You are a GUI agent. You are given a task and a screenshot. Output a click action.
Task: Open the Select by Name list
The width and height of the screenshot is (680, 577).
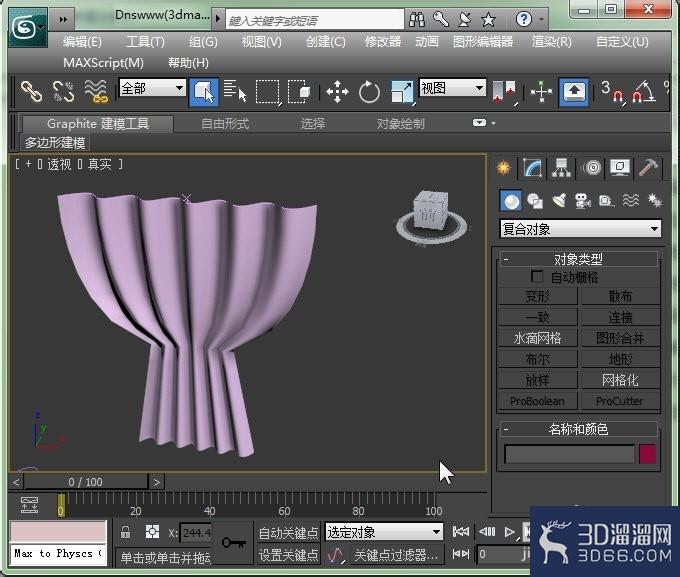(x=235, y=91)
